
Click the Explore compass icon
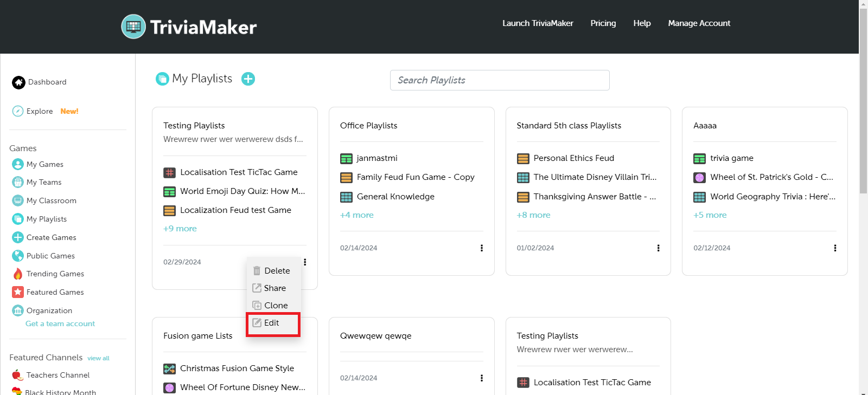click(18, 111)
